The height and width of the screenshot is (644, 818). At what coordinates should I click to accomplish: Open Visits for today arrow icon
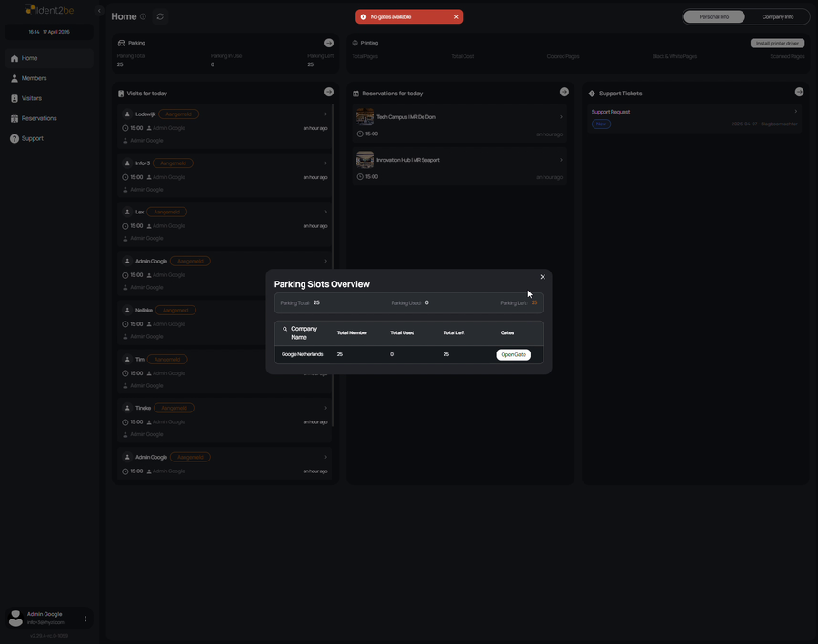pyautogui.click(x=329, y=92)
